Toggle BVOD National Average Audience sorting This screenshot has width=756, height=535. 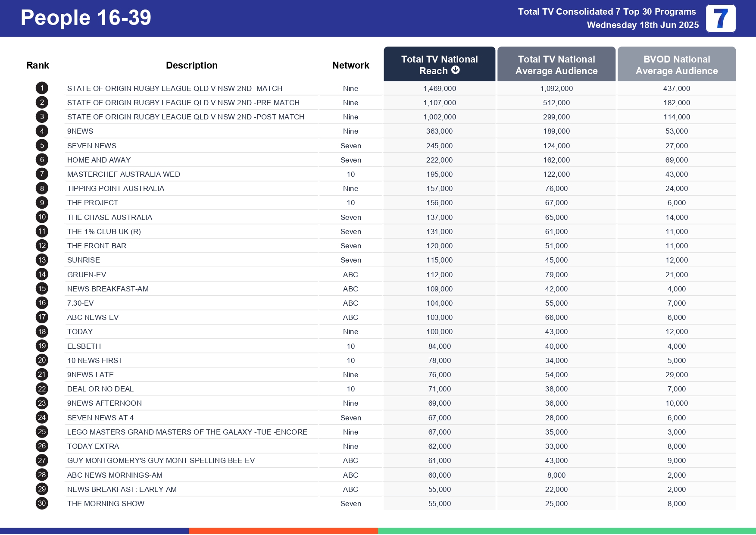click(676, 64)
